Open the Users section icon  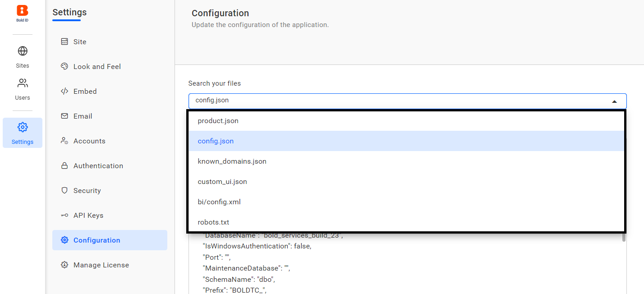click(22, 83)
